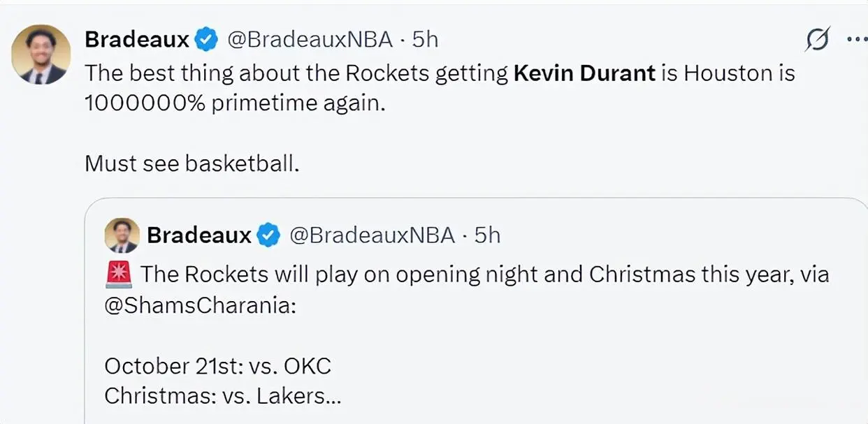Click the 5h timestamp in quoted tweet

pyautogui.click(x=488, y=235)
